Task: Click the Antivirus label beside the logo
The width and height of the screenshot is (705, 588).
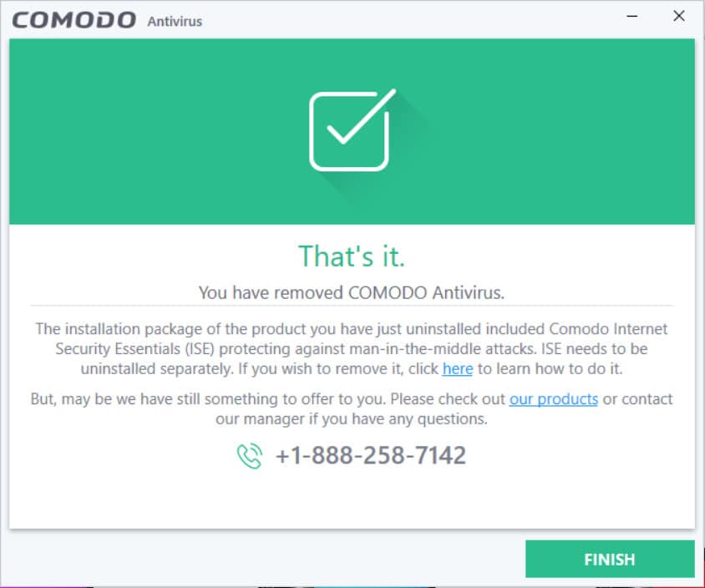Action: point(175,21)
